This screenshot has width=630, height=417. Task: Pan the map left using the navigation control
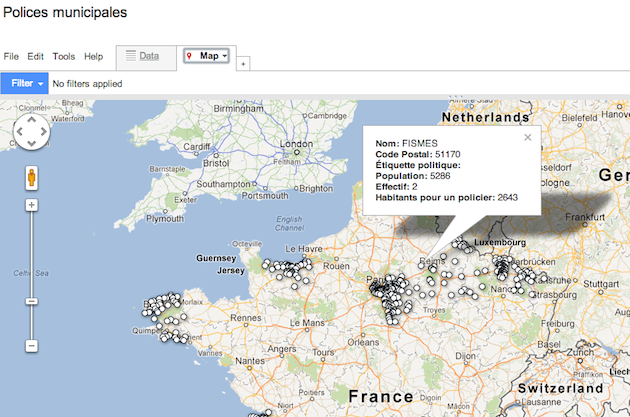19,132
